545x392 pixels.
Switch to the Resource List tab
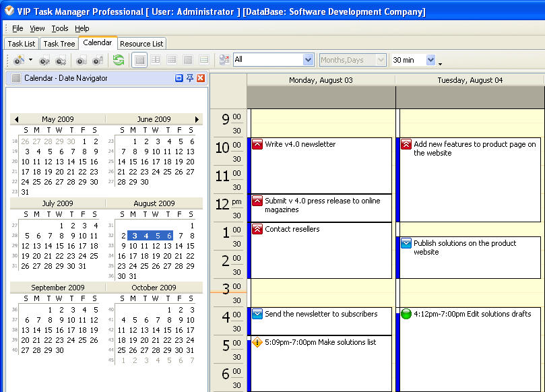point(141,44)
